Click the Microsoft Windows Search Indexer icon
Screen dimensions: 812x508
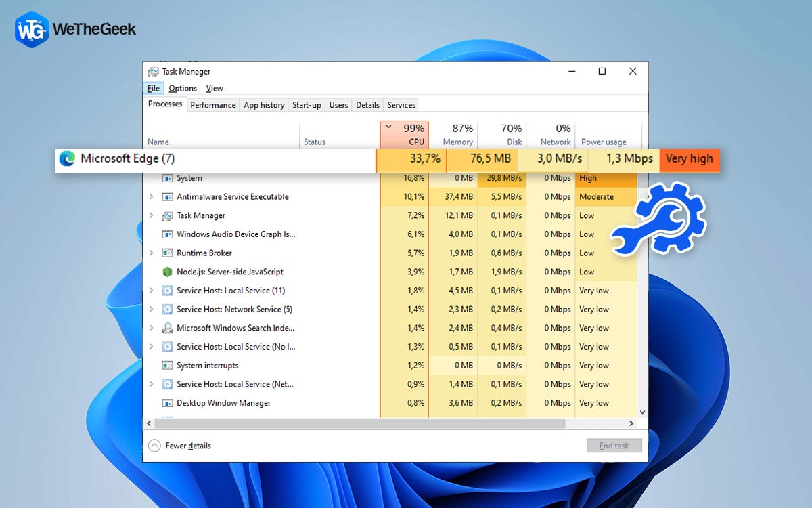coord(166,328)
